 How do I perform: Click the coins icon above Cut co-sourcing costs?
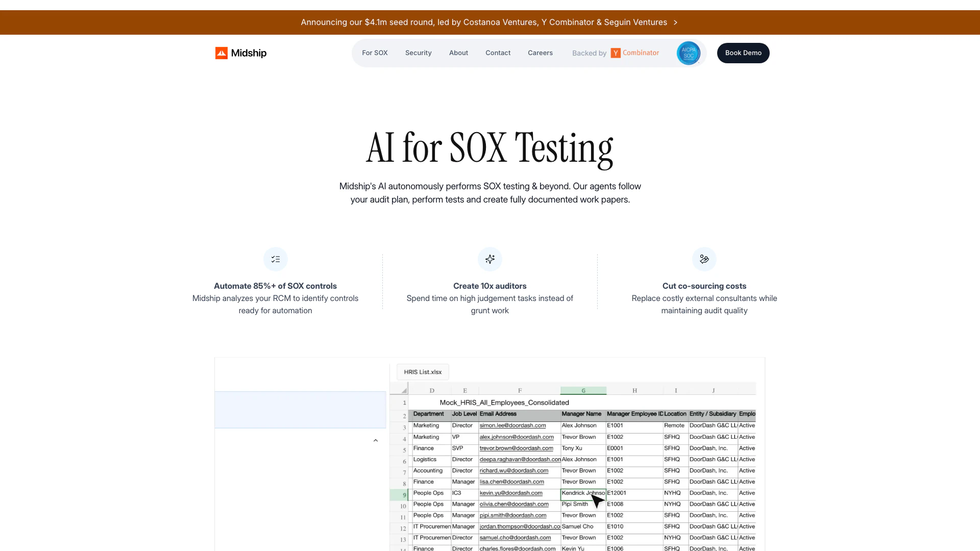point(704,260)
